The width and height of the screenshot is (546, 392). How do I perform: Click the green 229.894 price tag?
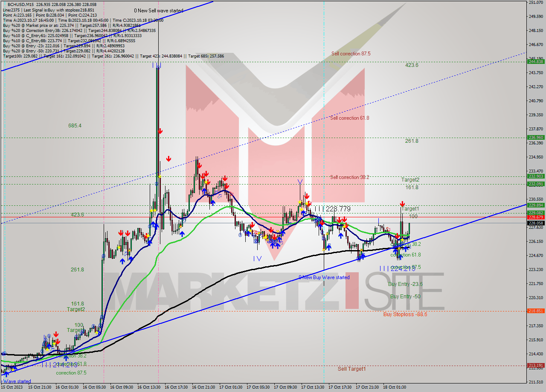click(536, 205)
